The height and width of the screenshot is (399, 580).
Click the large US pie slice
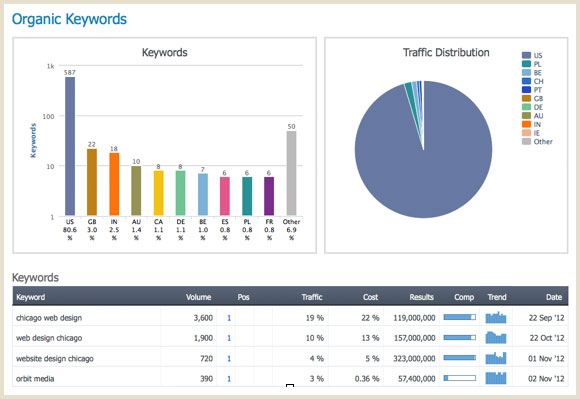pyautogui.click(x=424, y=159)
